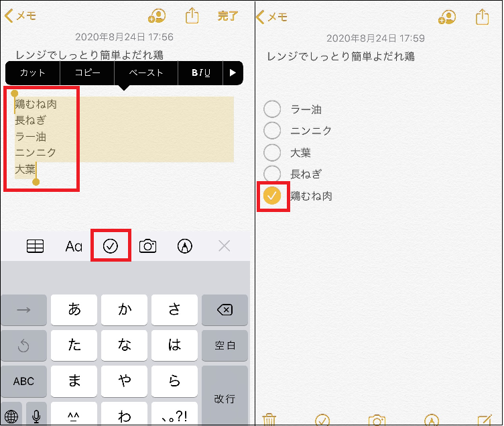Open the Aa text format options
504x426 pixels.
[x=74, y=246]
